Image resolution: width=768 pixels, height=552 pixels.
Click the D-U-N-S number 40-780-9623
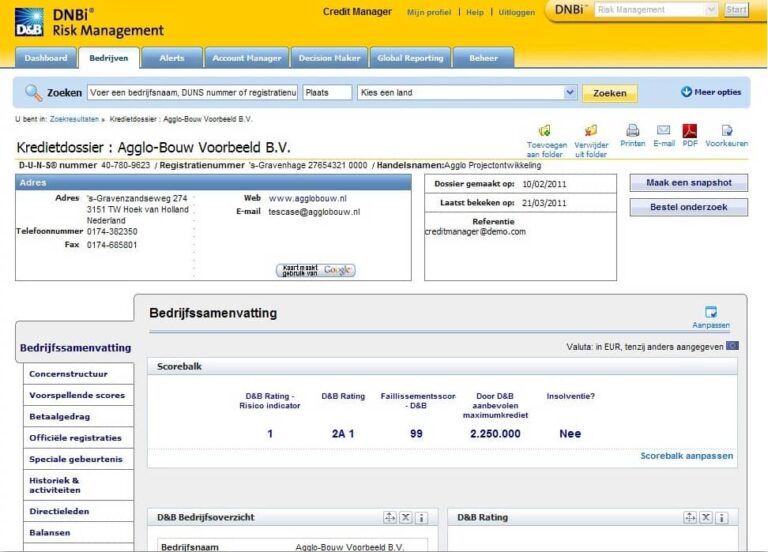(x=125, y=166)
